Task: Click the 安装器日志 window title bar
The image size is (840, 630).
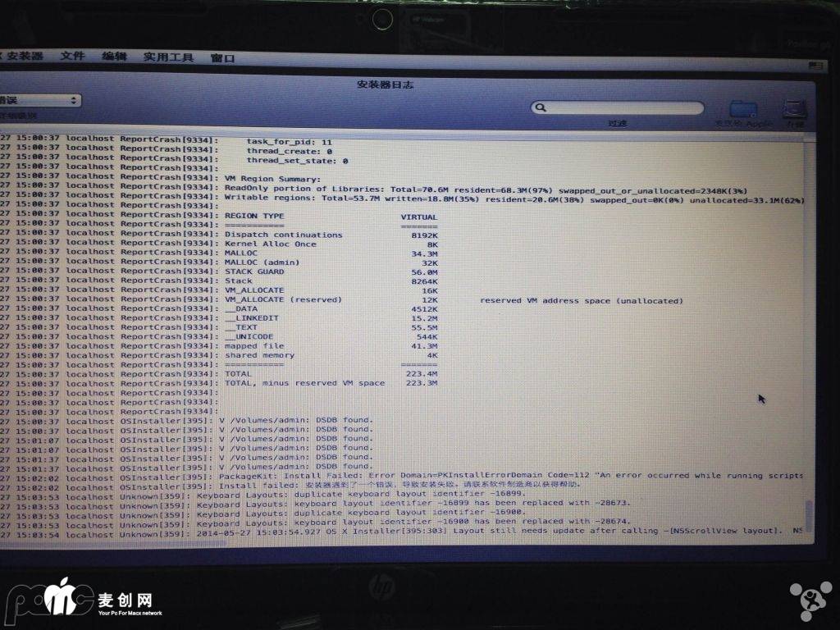Action: pyautogui.click(x=384, y=84)
